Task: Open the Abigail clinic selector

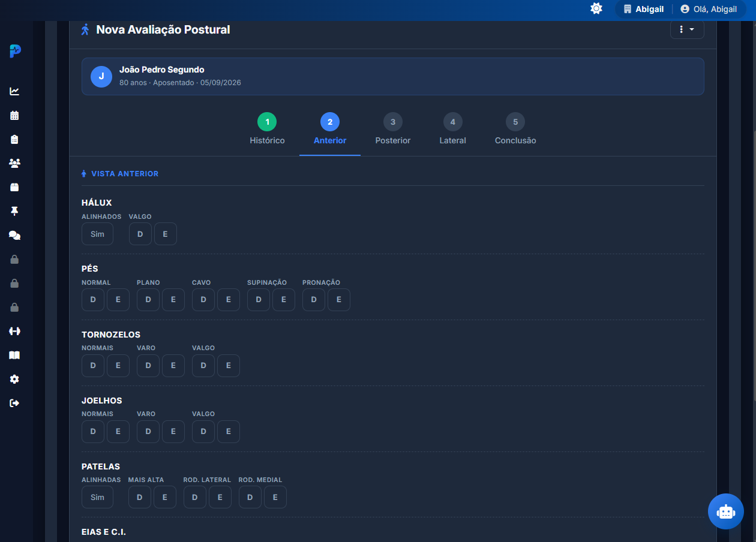Action: pyautogui.click(x=644, y=9)
